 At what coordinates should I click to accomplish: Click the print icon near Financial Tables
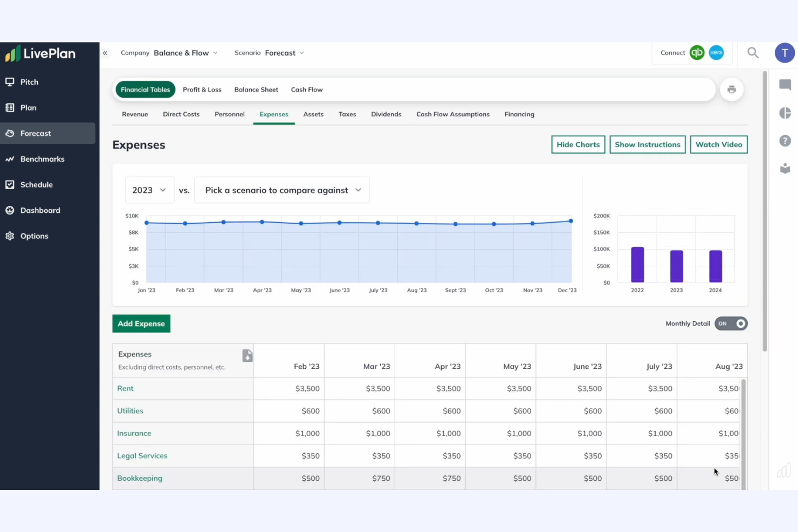coord(732,89)
